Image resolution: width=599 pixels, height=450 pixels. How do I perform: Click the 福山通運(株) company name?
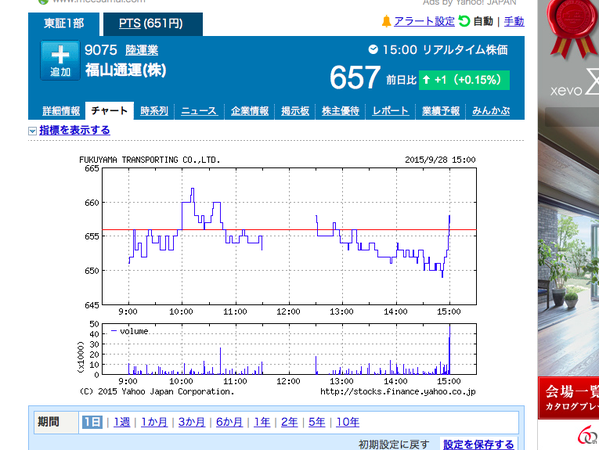126,70
